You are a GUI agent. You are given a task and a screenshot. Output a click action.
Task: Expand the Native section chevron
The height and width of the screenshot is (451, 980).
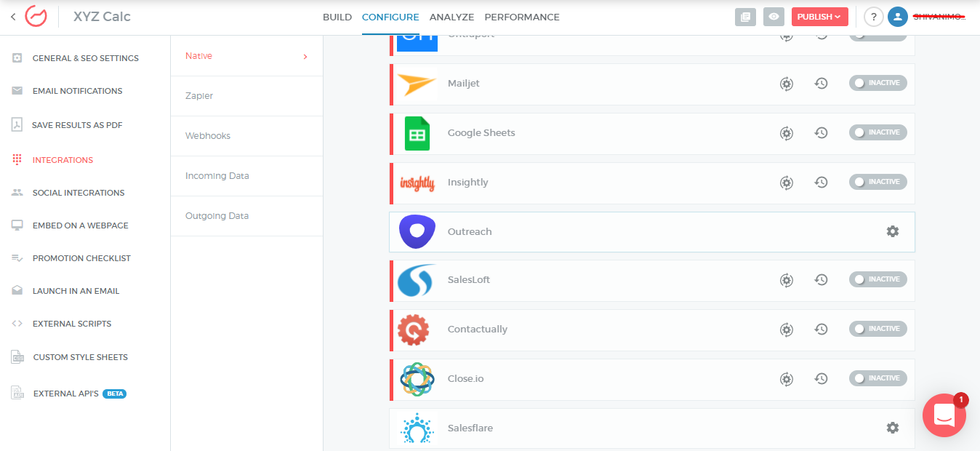point(305,57)
